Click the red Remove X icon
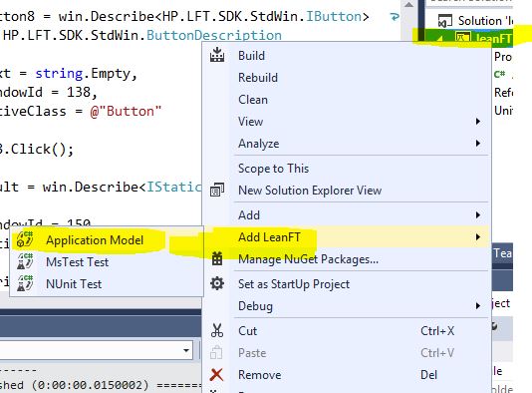Viewport: 532px width, 393px height. click(216, 375)
